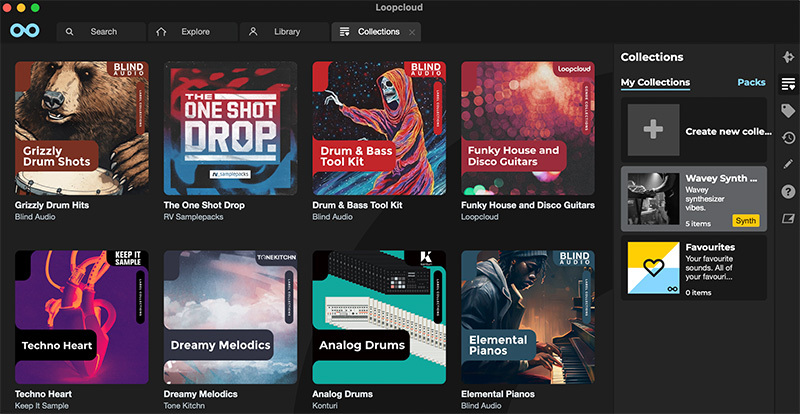800x414 pixels.
Task: Switch to the Search tab
Action: click(x=102, y=32)
